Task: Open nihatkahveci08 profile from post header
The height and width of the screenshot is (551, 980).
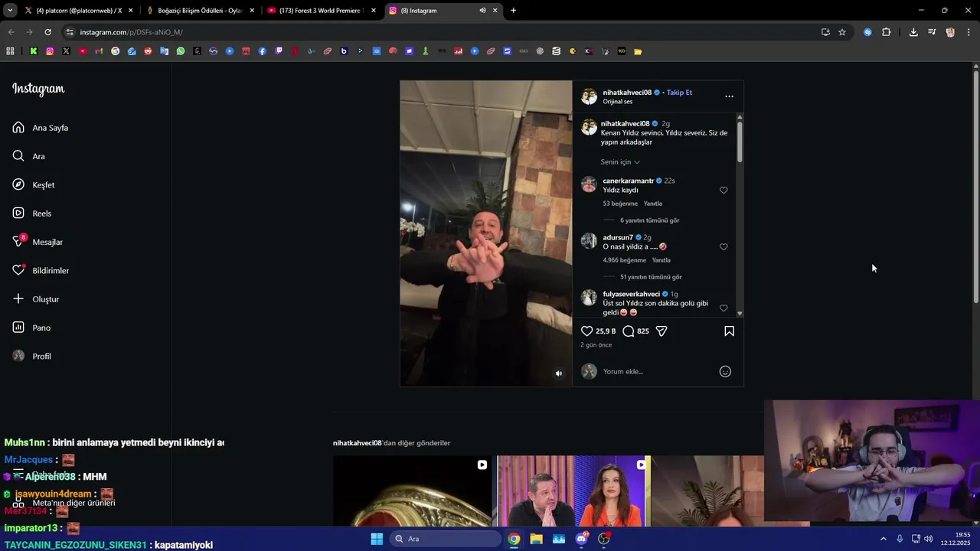Action: (x=627, y=93)
